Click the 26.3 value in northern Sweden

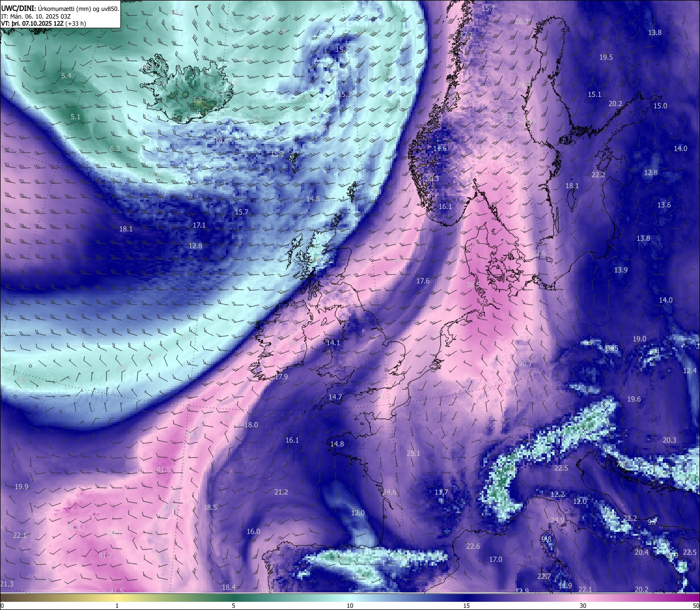click(x=522, y=21)
